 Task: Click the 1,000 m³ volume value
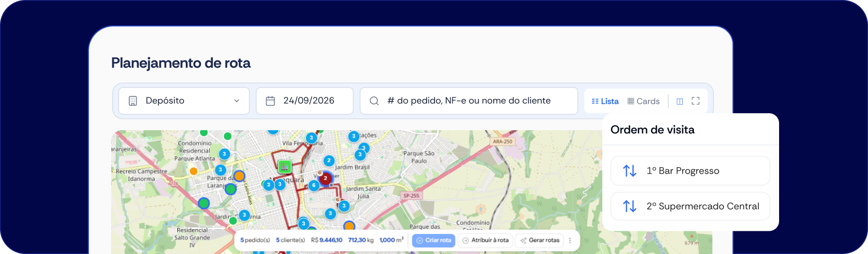tap(392, 240)
